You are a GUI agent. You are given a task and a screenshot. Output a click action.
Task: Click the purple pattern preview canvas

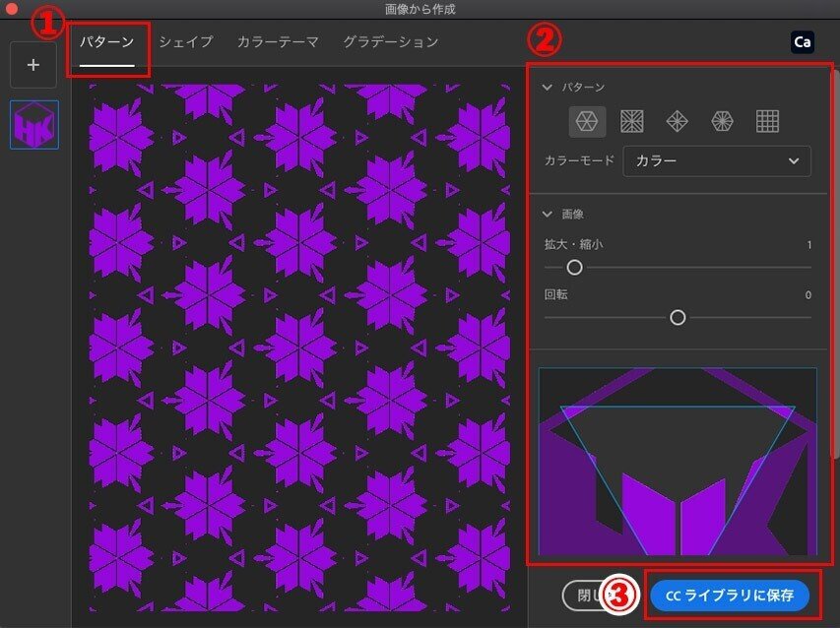pos(299,347)
